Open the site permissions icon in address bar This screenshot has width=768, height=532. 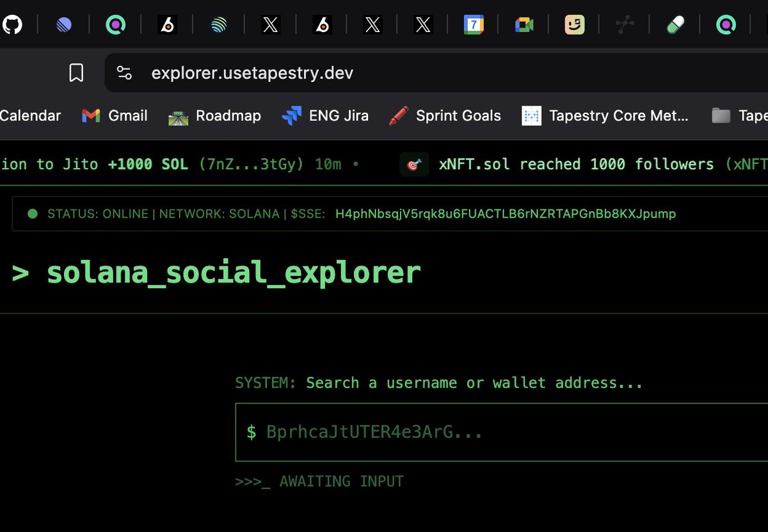[x=124, y=72]
